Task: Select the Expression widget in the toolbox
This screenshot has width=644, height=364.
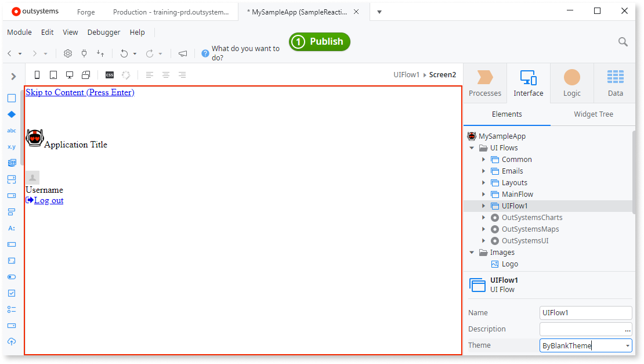Action: coord(12,146)
